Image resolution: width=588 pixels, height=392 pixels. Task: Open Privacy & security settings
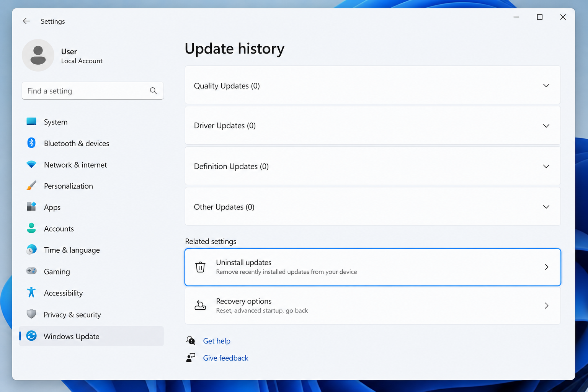pyautogui.click(x=91, y=315)
